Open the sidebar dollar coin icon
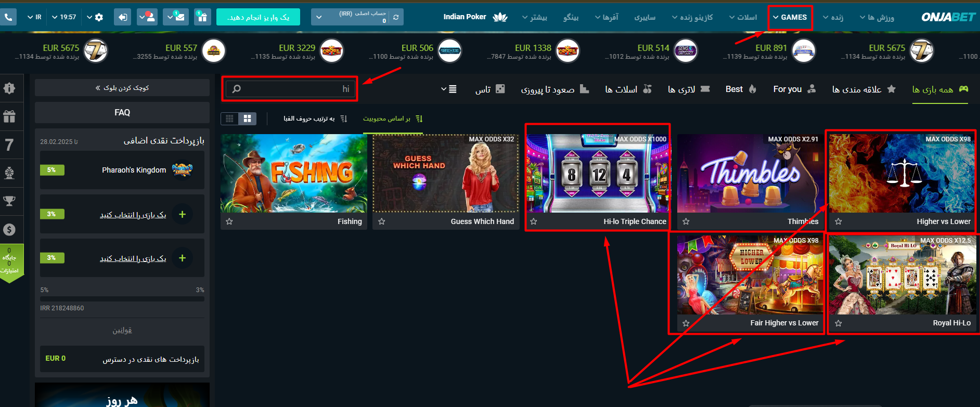 click(9, 229)
